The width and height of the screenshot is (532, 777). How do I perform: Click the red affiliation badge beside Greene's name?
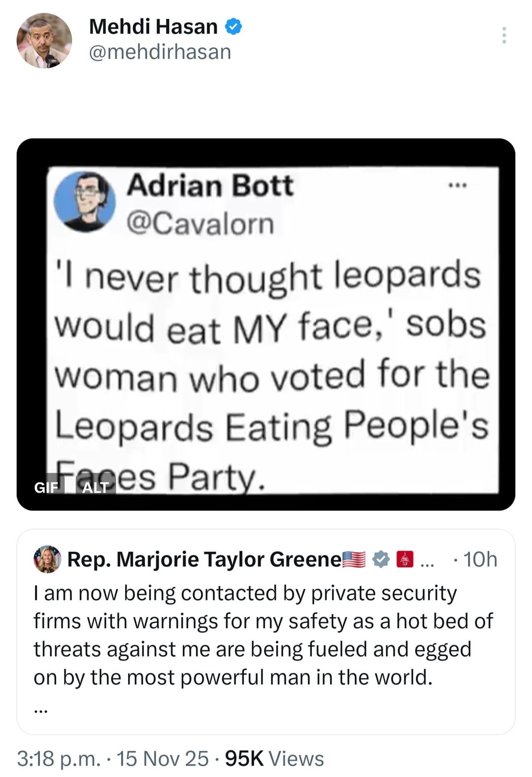pyautogui.click(x=404, y=560)
